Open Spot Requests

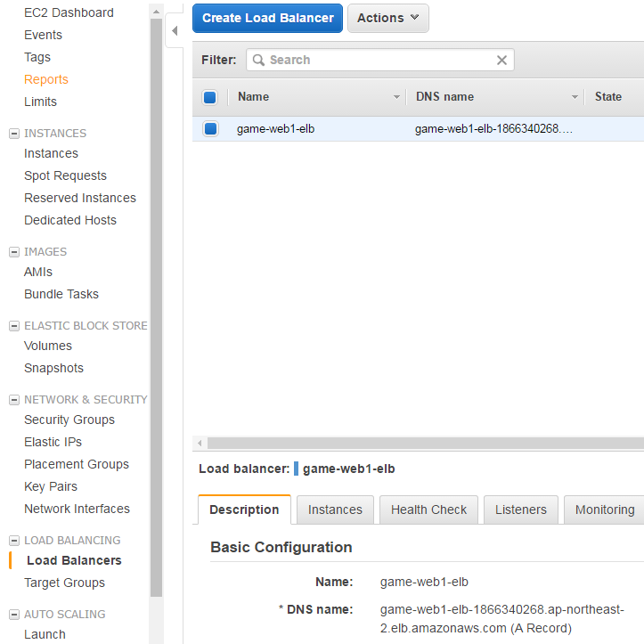click(65, 175)
